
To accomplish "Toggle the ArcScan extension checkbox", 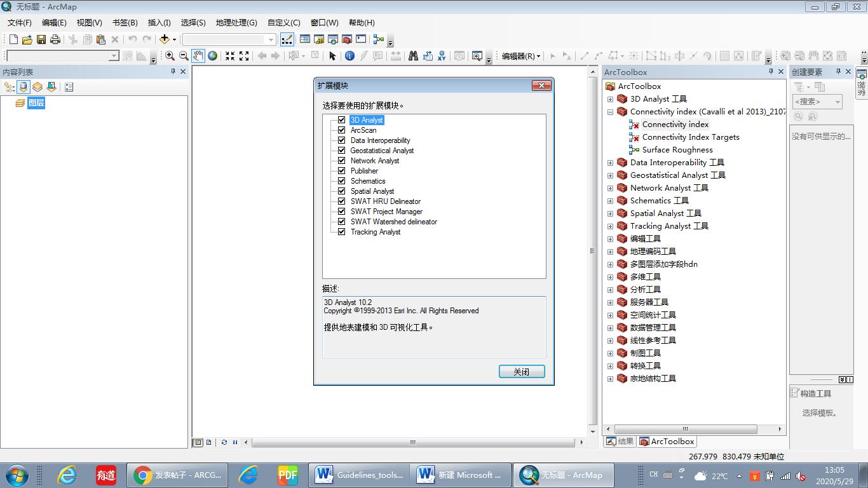I will [x=342, y=130].
